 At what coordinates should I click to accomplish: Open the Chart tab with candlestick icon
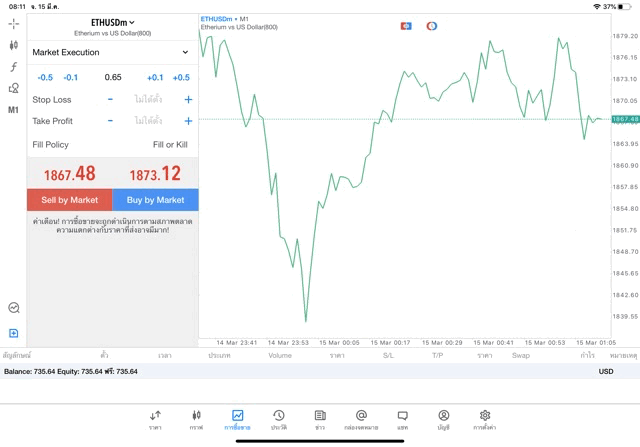196,420
